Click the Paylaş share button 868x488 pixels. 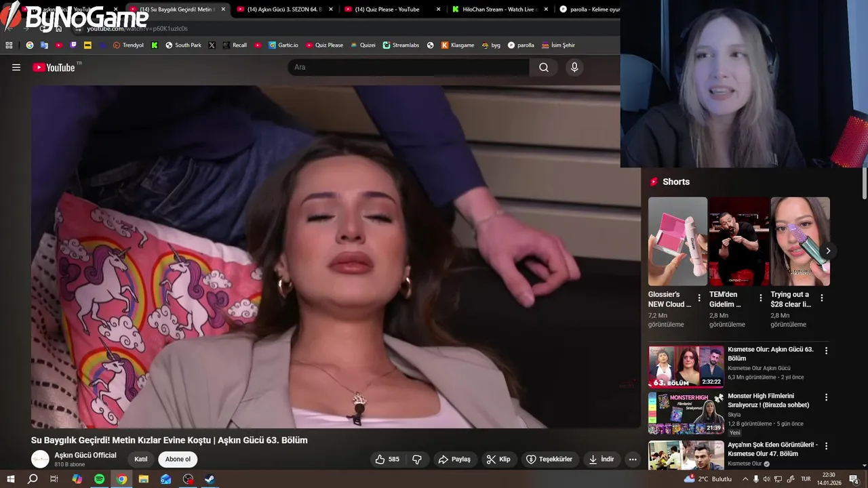pos(454,460)
